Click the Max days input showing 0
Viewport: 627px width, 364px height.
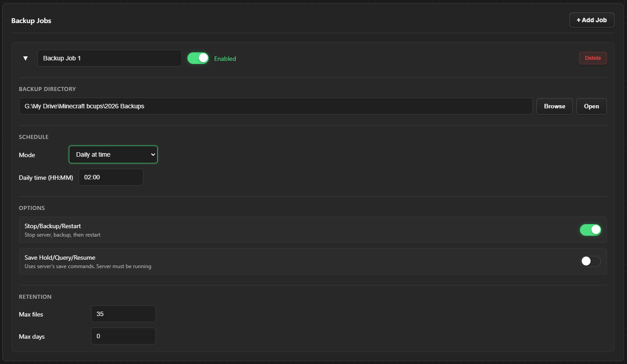point(123,336)
